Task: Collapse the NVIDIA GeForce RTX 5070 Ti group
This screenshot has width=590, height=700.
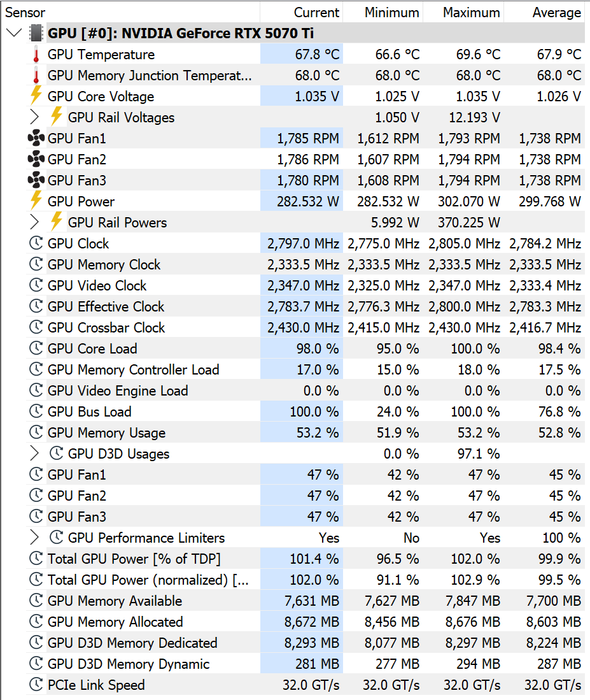Action: (14, 32)
